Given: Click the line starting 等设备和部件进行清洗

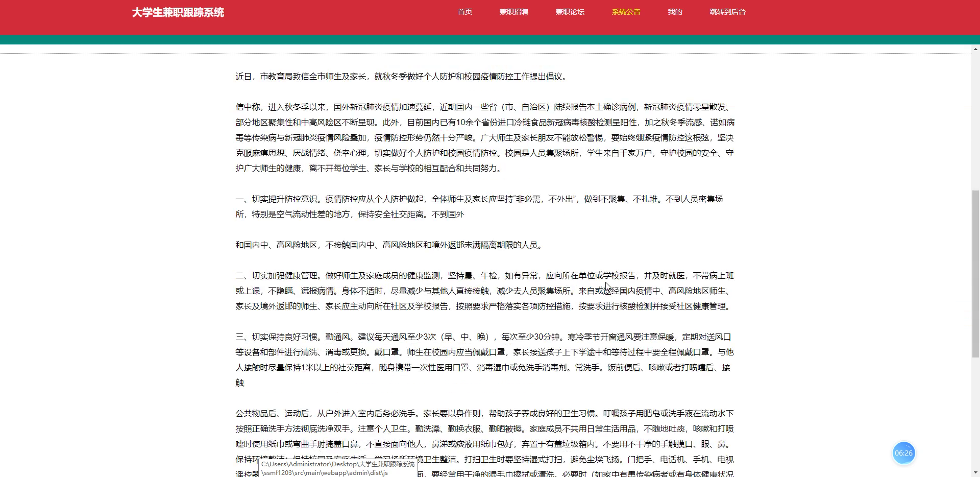Looking at the screenshot, I should pos(484,352).
